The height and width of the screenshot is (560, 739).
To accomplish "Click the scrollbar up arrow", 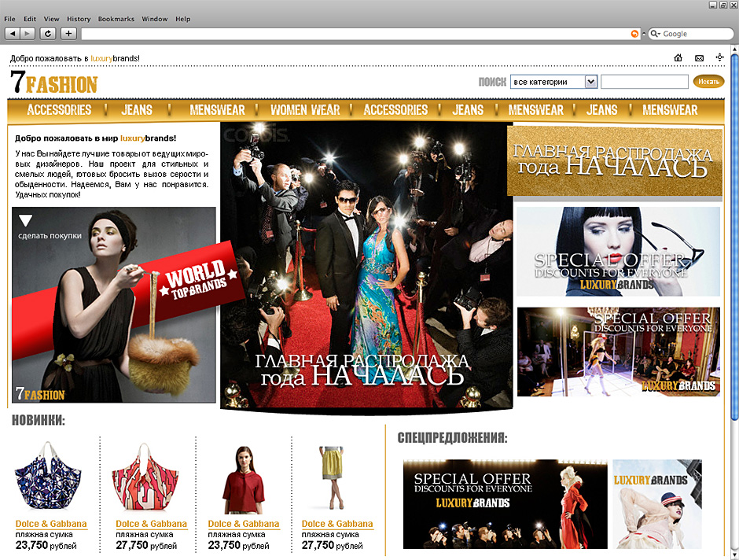I will tap(733, 49).
